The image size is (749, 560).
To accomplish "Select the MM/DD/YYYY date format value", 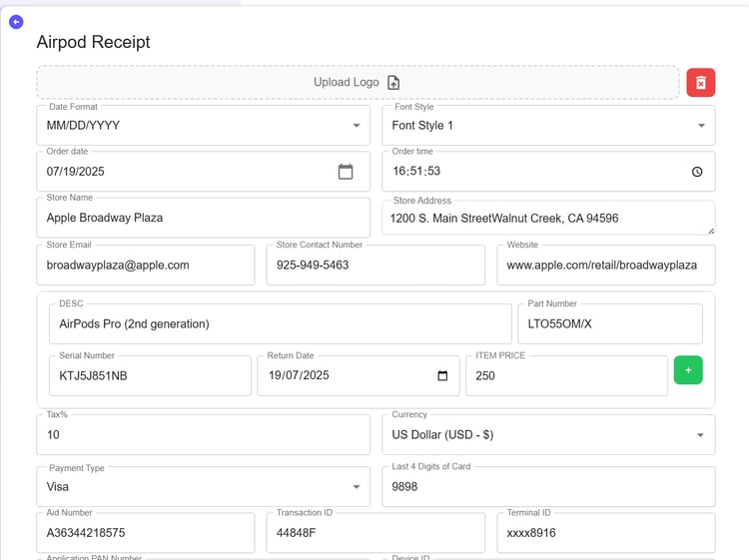I will click(83, 125).
